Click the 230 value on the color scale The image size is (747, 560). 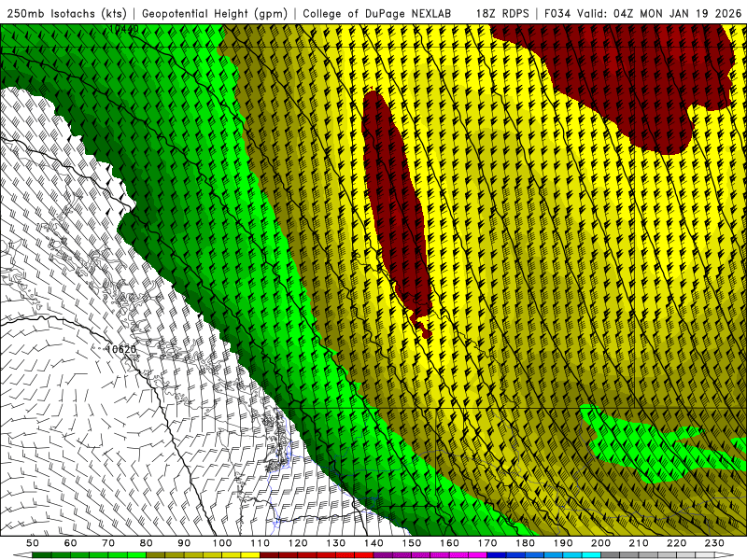coord(715,543)
